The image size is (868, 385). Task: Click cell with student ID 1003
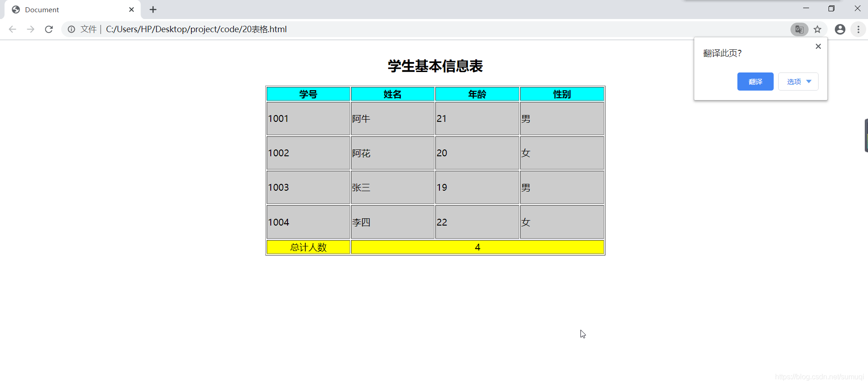pyautogui.click(x=308, y=188)
